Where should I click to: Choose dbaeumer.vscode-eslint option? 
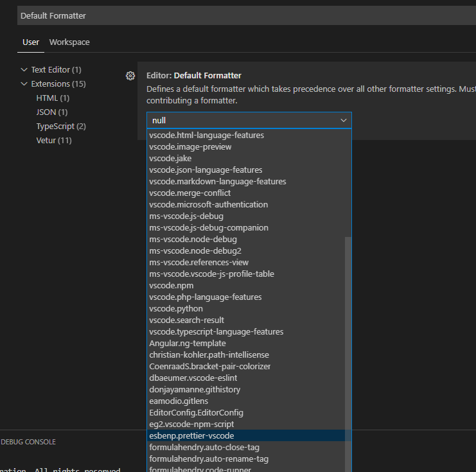[x=246, y=378]
